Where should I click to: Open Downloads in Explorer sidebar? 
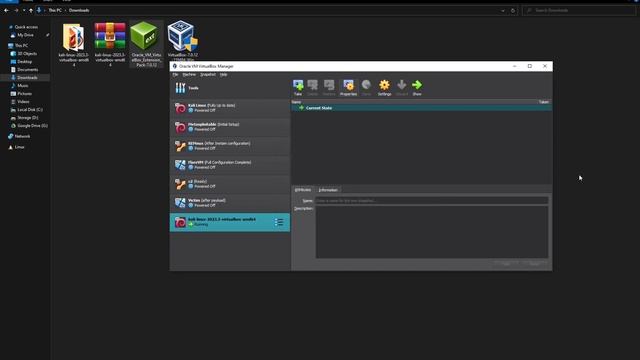coord(27,78)
